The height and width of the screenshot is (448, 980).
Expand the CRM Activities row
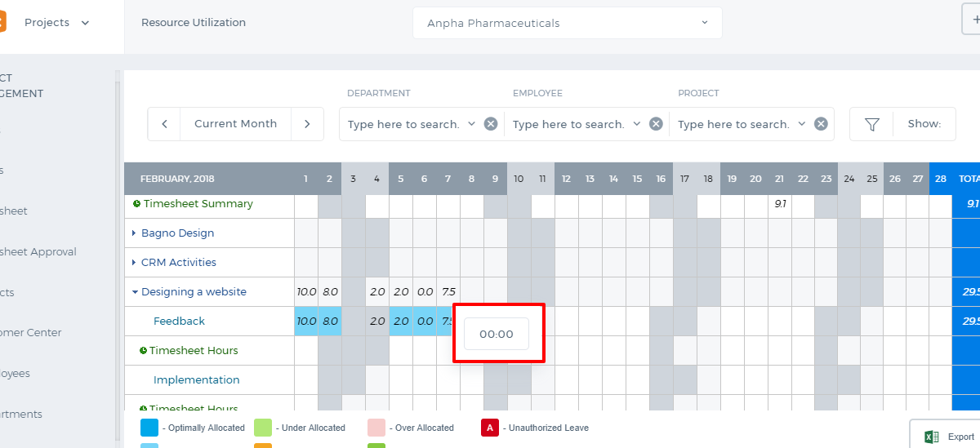pyautogui.click(x=134, y=263)
